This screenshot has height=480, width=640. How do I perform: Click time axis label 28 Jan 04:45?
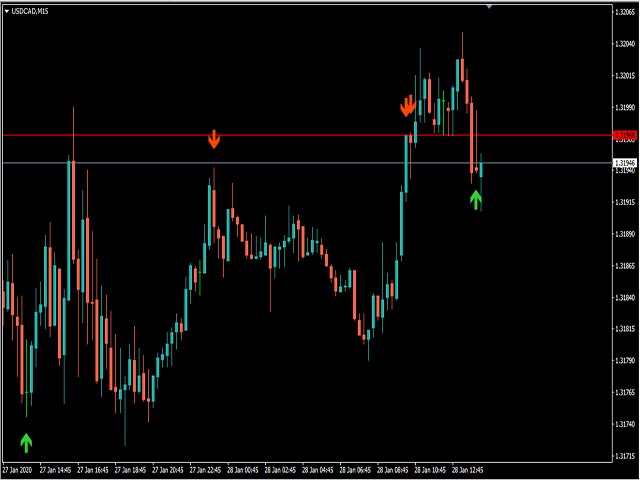point(318,470)
